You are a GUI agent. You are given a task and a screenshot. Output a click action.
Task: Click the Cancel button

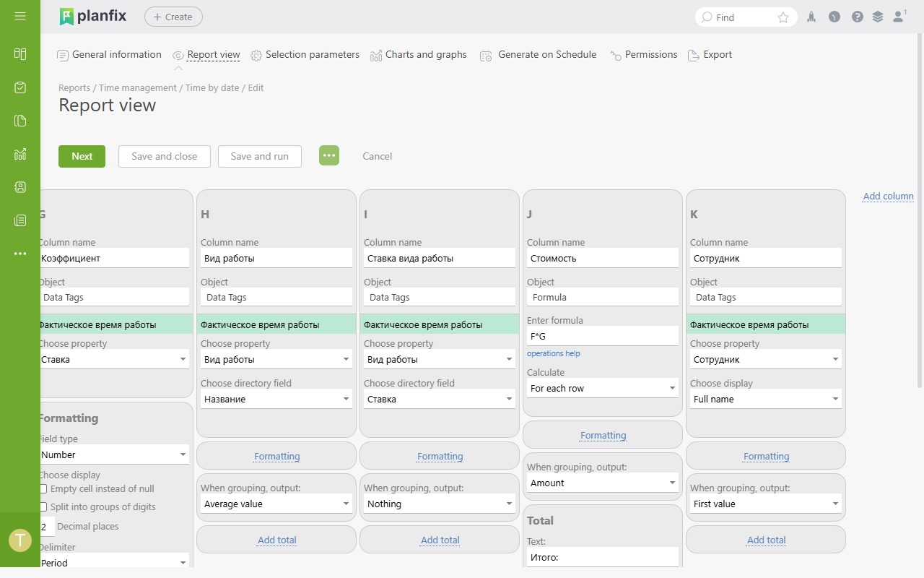coord(378,156)
